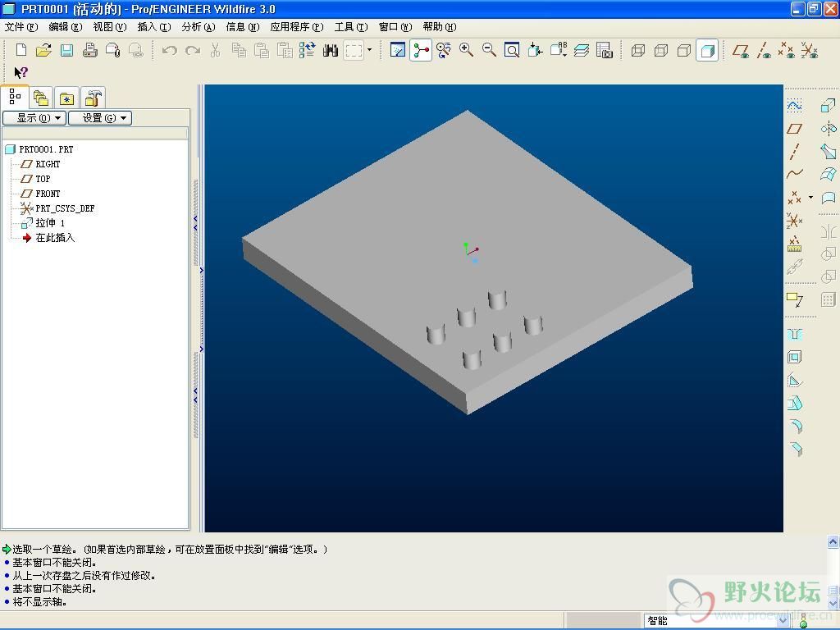
Task: Click the binoculars Find icon
Action: [331, 51]
